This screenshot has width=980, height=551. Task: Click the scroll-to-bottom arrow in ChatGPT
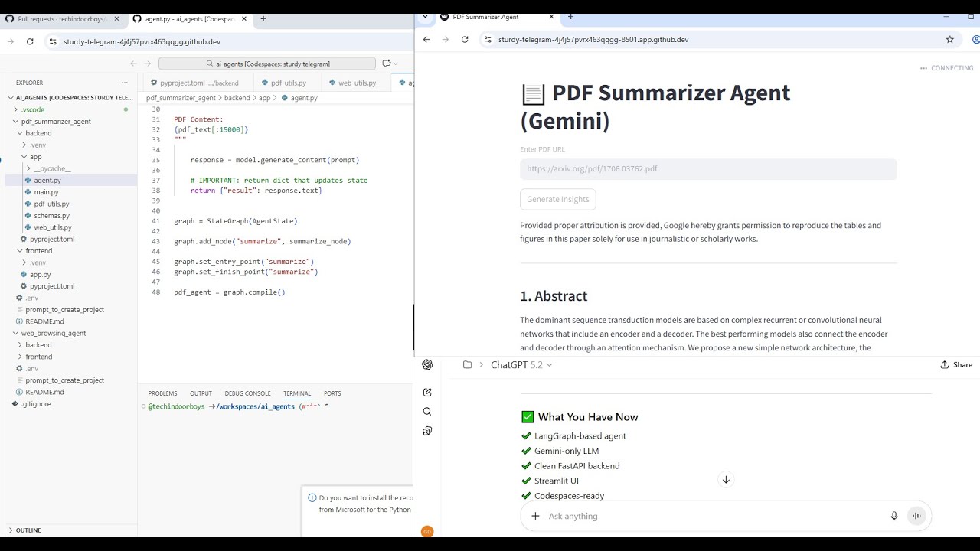[x=726, y=480]
